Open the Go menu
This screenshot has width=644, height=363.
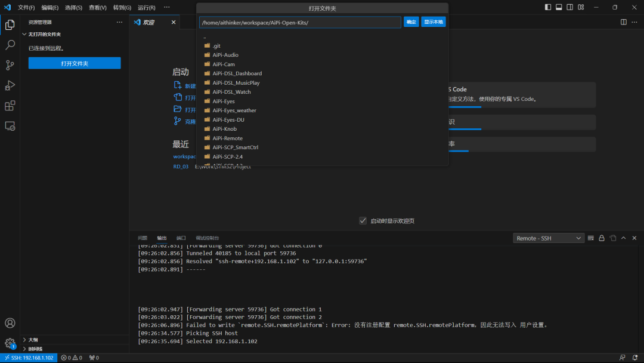point(122,7)
